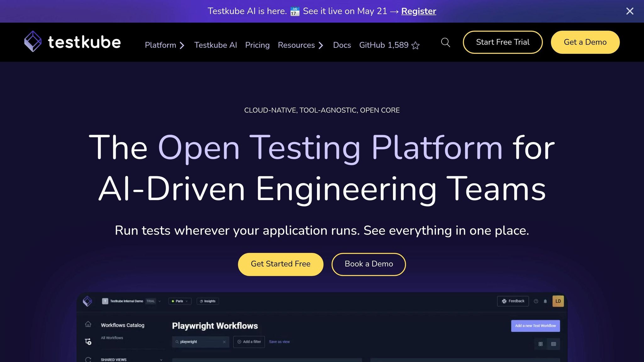The height and width of the screenshot is (362, 644).
Task: Click the Slack icon on the Feedback button
Action: tap(504, 301)
